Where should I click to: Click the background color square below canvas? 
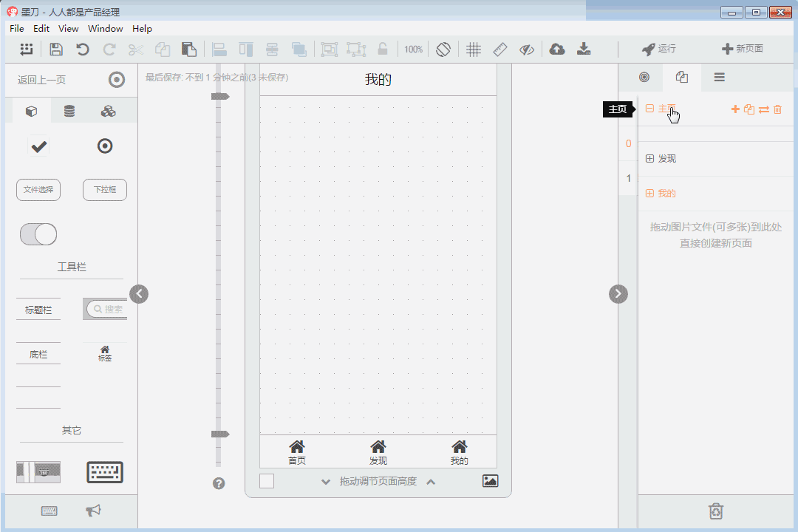tap(267, 482)
